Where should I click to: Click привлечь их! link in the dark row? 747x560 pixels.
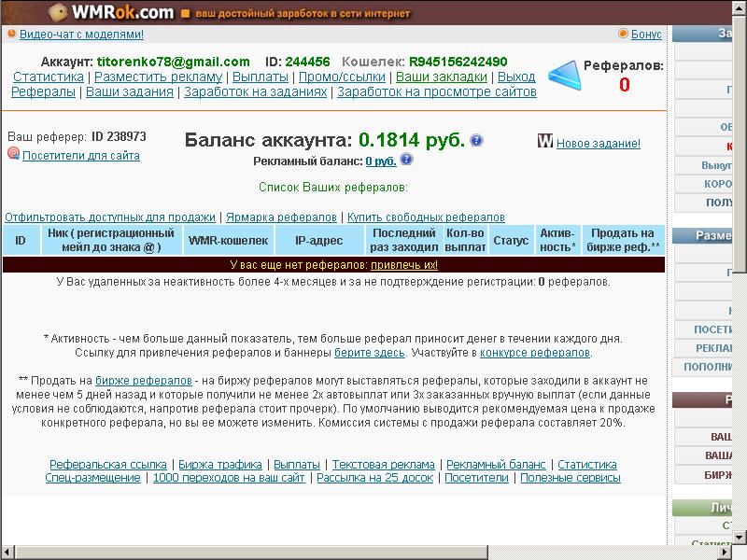[x=404, y=265]
